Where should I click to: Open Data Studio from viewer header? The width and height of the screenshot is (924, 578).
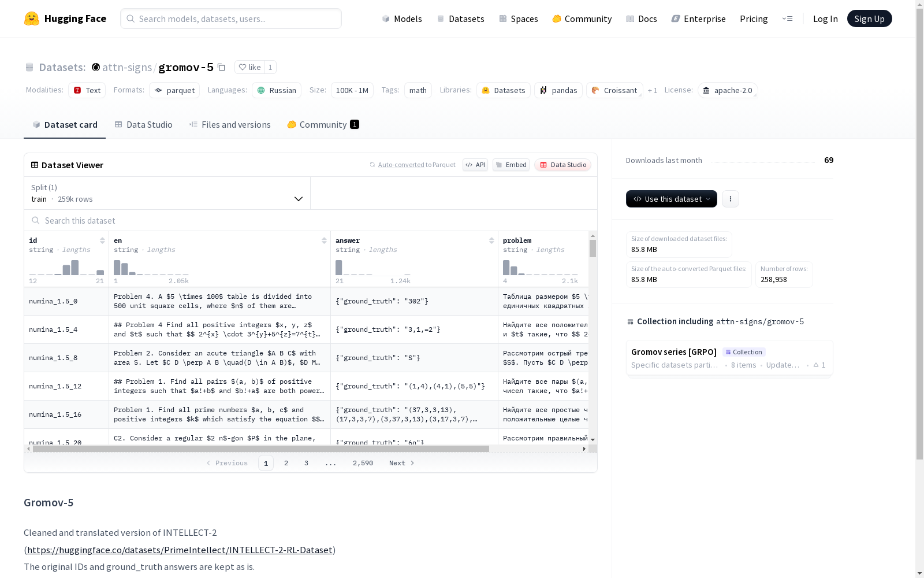pyautogui.click(x=562, y=165)
